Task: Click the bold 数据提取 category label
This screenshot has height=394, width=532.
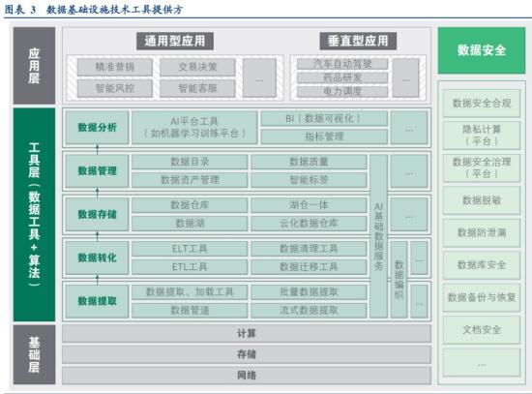Action: coord(97,301)
